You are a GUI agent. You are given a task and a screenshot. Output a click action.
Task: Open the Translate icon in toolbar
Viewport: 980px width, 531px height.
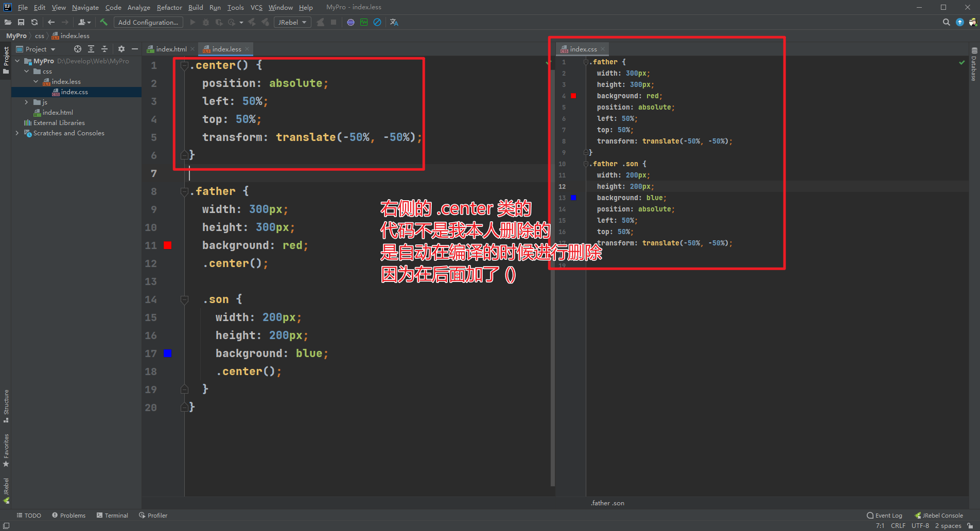click(394, 22)
